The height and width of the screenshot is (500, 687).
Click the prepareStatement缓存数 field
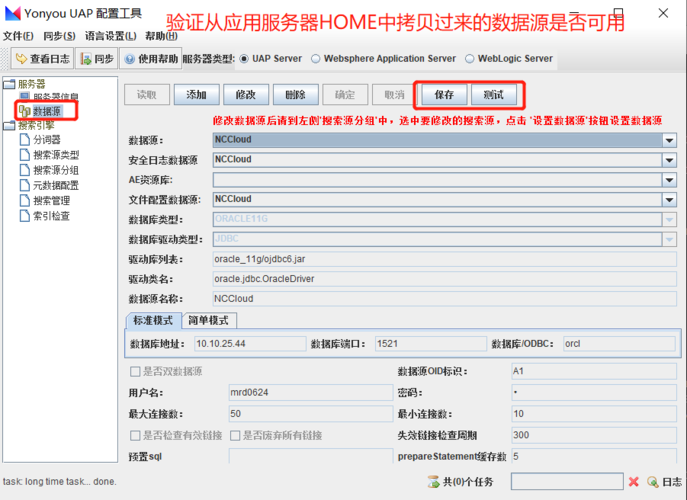594,456
